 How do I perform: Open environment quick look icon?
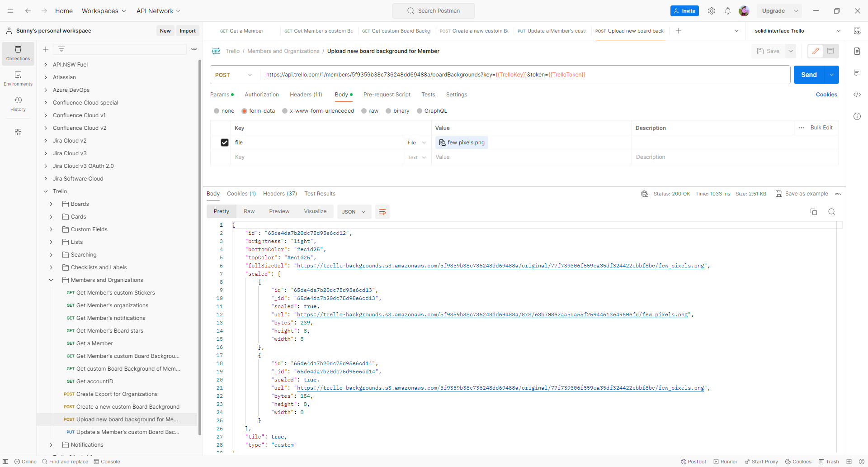coord(857,31)
